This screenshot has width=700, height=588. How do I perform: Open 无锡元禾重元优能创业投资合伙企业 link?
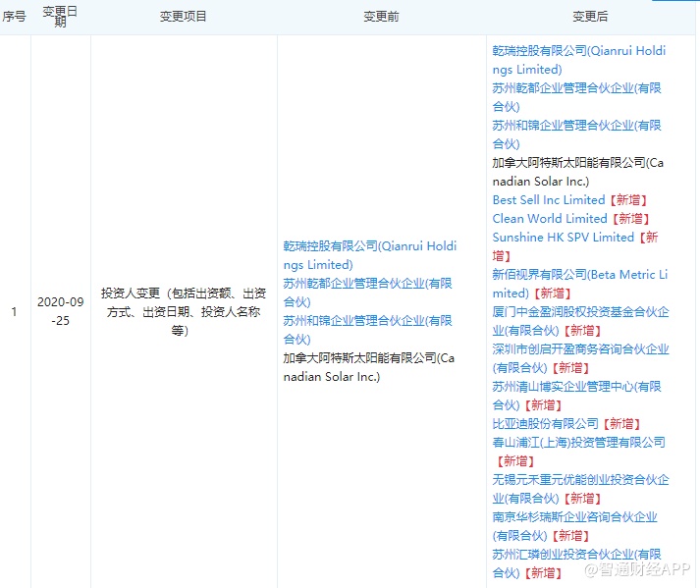coord(580,489)
